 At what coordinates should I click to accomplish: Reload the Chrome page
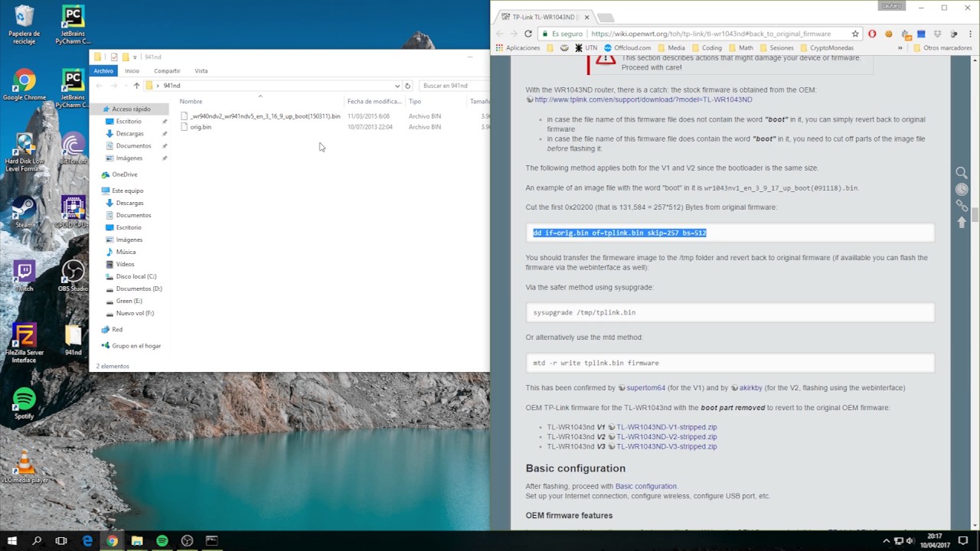528,34
